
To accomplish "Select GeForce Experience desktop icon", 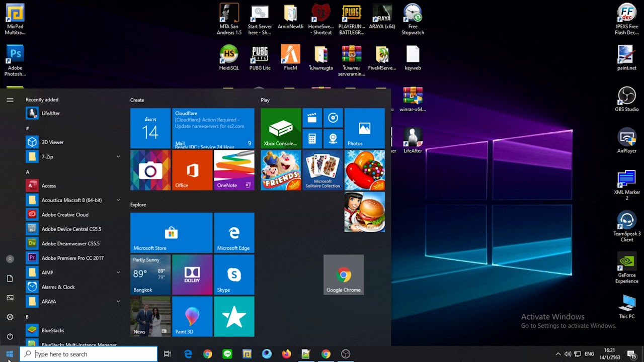I will (627, 268).
